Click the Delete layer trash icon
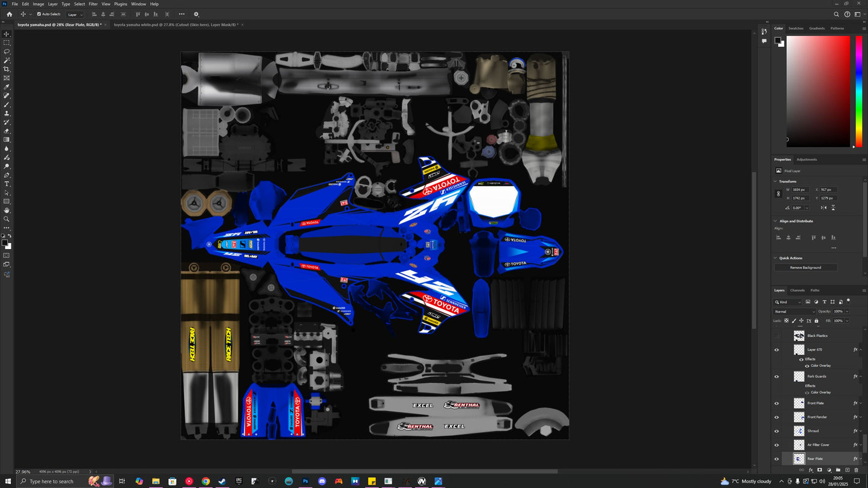 [856, 470]
